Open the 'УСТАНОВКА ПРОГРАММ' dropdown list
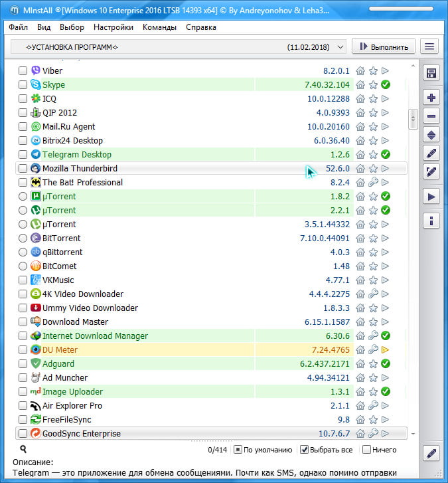448x483 pixels. pos(179,47)
